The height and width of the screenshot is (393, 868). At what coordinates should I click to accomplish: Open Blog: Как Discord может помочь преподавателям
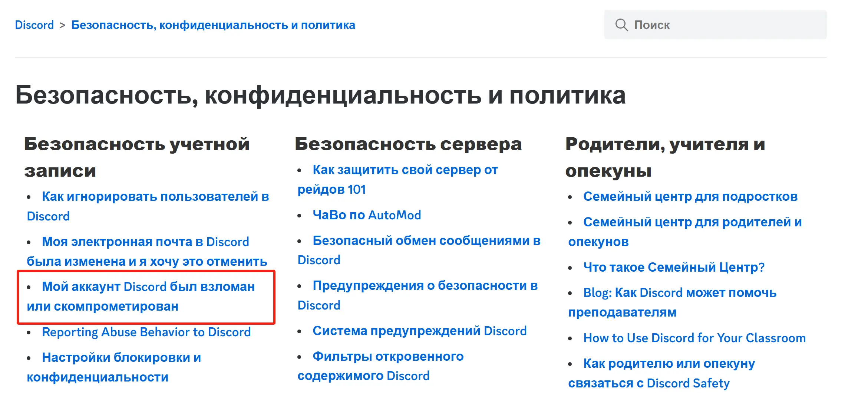click(x=672, y=302)
